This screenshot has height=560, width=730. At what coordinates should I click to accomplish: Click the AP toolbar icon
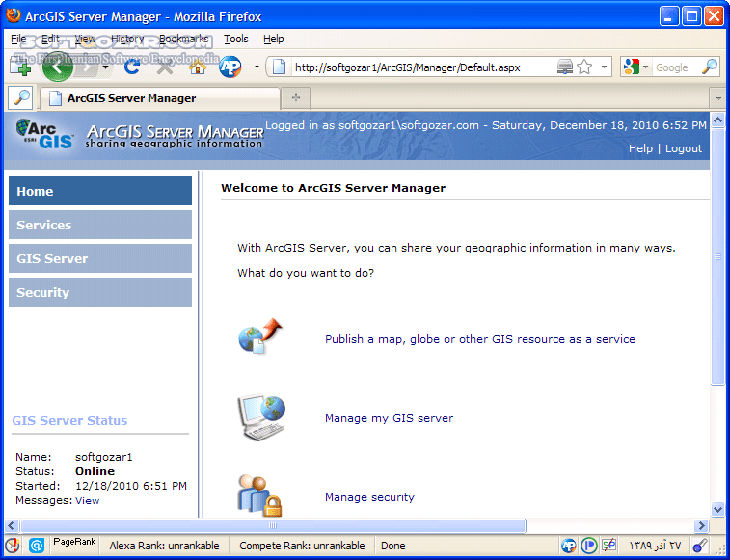click(230, 67)
